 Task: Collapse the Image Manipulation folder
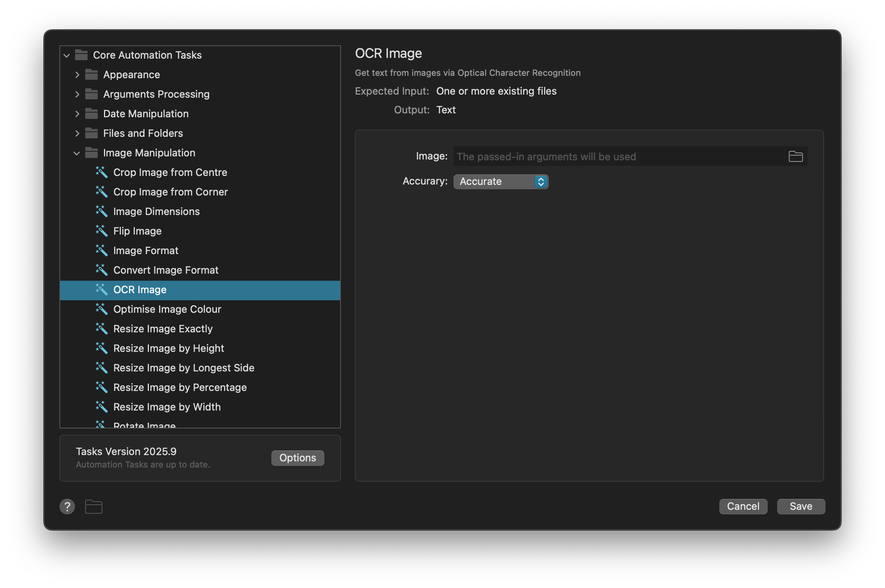[77, 152]
